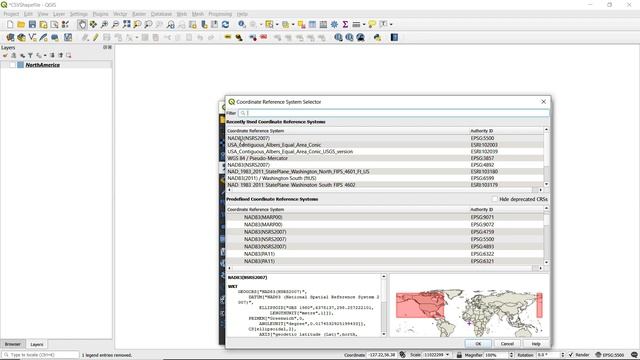Click the Zoom Last icon
Screen dimensions: 640x360
click(x=171, y=24)
